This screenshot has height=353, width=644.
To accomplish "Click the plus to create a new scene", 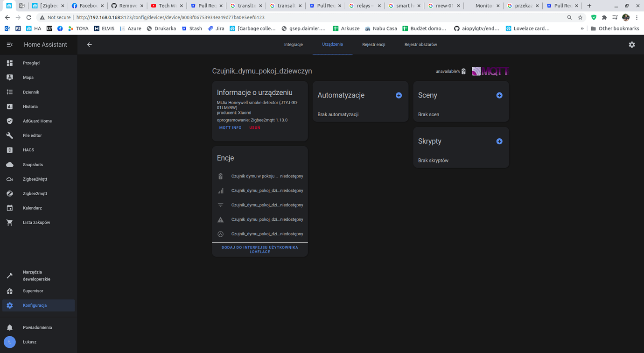I will [499, 95].
